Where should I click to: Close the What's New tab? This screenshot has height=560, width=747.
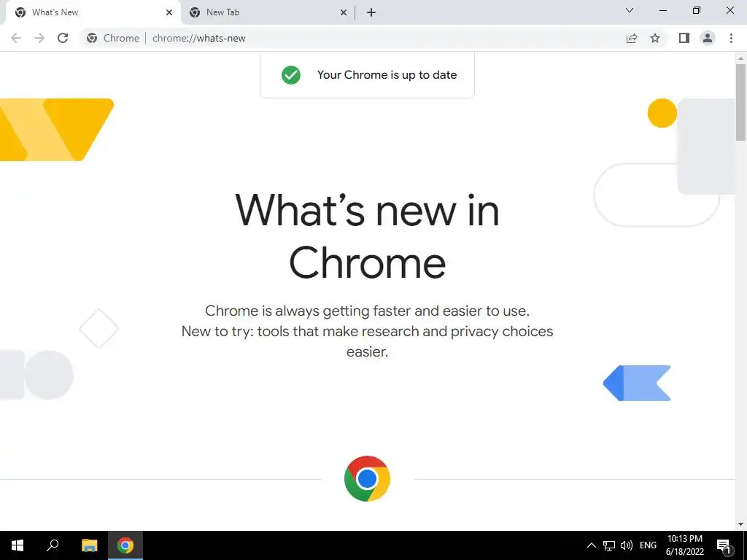tap(169, 13)
